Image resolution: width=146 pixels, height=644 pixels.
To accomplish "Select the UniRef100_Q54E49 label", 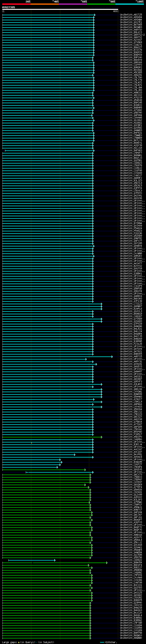I will pyautogui.click(x=131, y=100).
